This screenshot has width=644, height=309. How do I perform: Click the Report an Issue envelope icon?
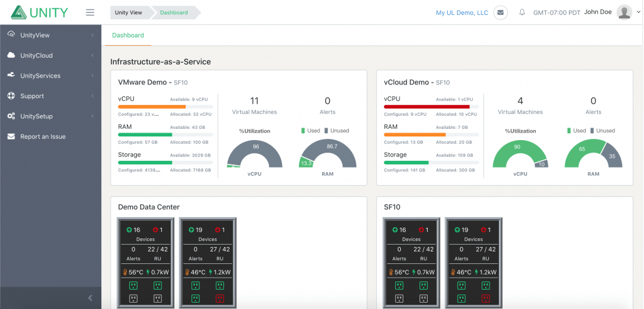point(11,136)
